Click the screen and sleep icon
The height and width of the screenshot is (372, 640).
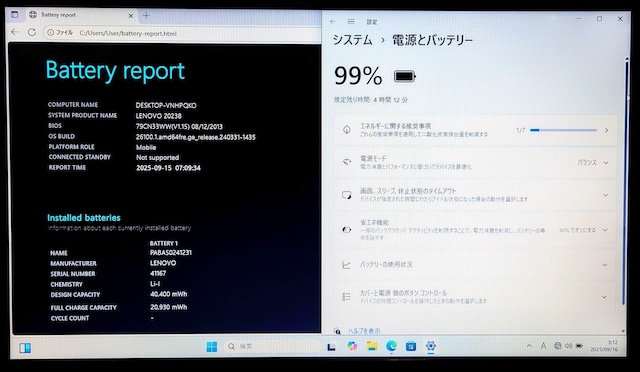(x=347, y=195)
